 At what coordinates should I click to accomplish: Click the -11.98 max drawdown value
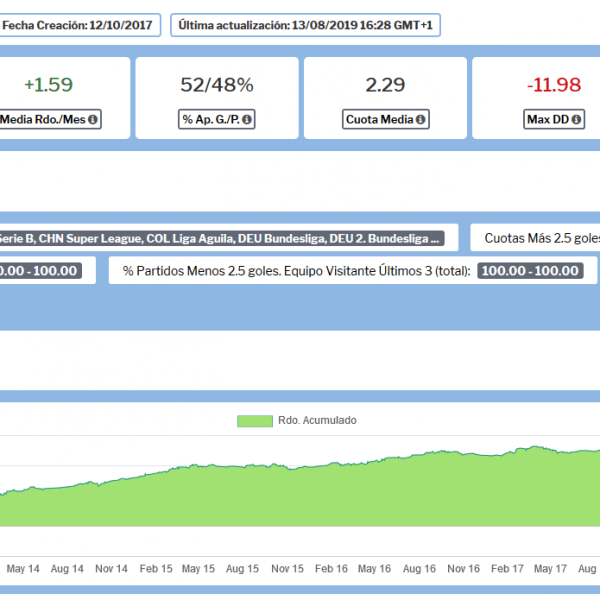[x=554, y=85]
